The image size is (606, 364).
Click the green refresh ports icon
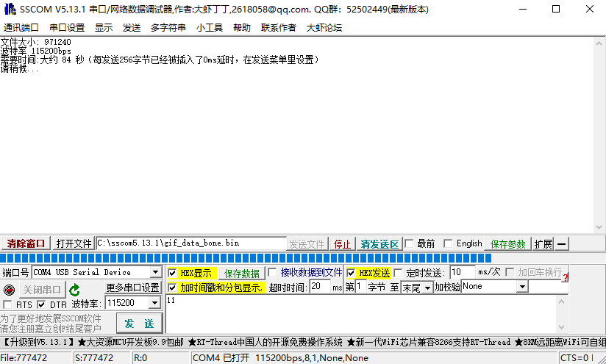click(74, 290)
